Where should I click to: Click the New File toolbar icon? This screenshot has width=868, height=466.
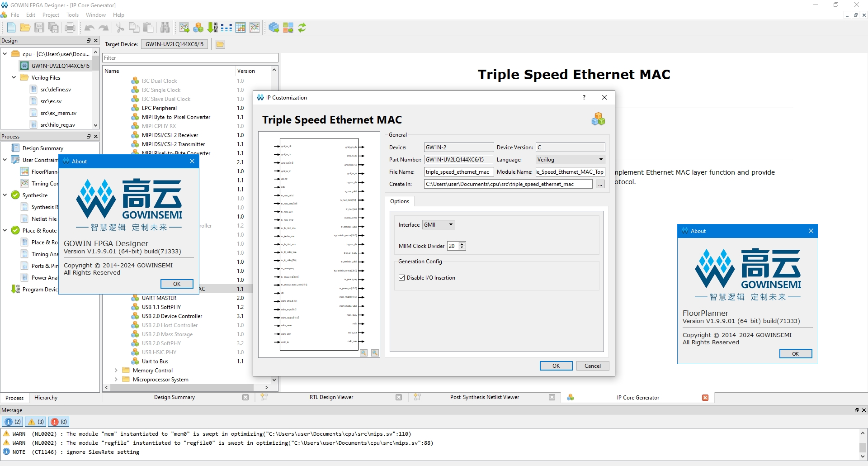coord(11,28)
